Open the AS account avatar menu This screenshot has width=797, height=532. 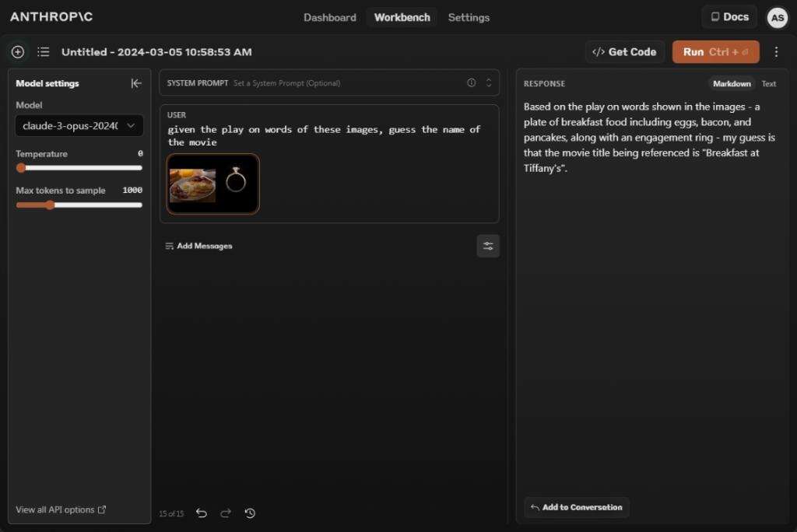[x=777, y=18]
